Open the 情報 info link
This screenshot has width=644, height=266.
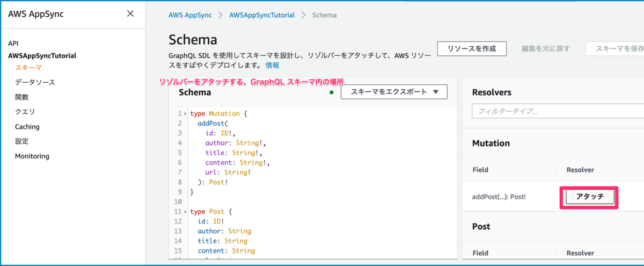click(272, 66)
